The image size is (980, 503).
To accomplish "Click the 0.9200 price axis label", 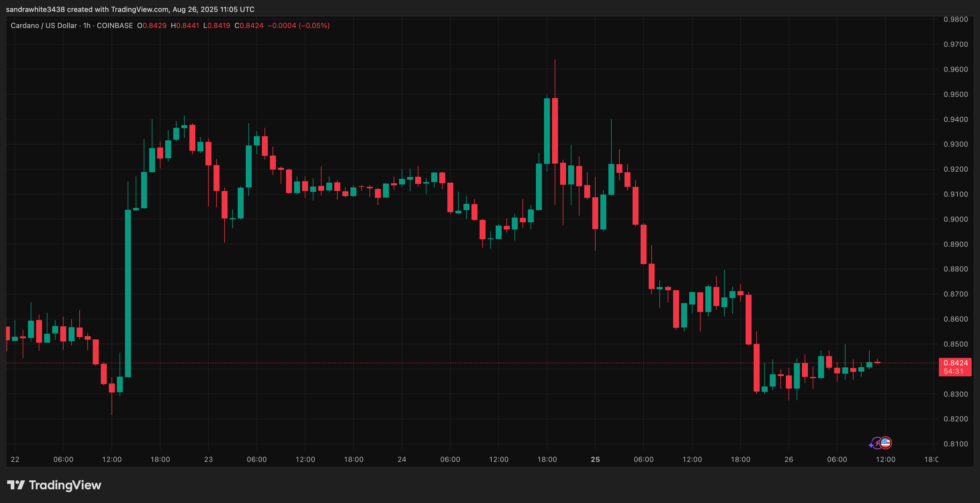I will click(956, 169).
